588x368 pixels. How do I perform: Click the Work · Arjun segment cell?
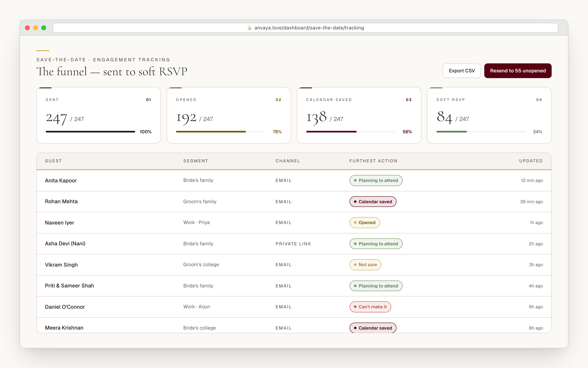[x=197, y=307]
